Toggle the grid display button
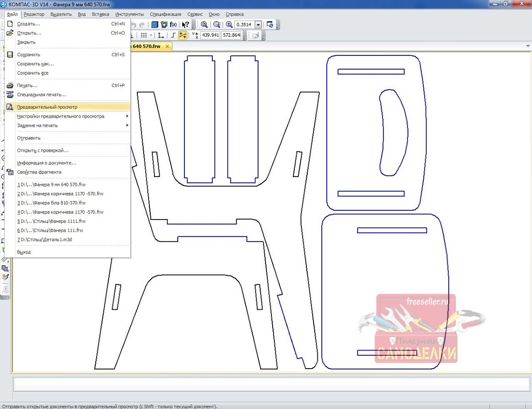Image resolution: width=532 pixels, height=409 pixels. [x=144, y=35]
